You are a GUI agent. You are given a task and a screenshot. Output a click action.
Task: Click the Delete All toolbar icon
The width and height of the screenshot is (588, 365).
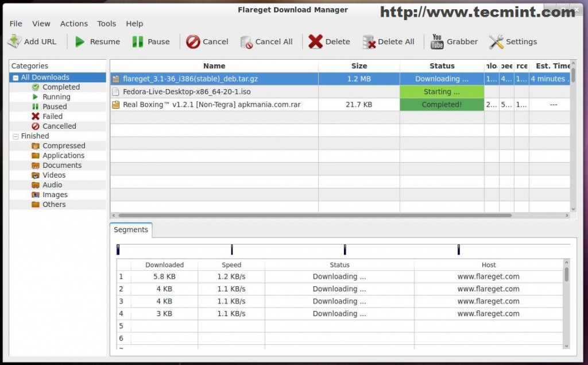click(369, 42)
